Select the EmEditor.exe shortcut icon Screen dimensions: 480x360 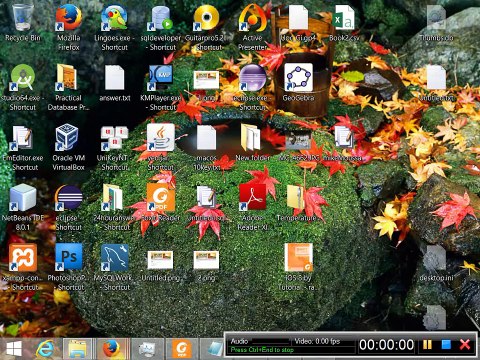point(22,137)
